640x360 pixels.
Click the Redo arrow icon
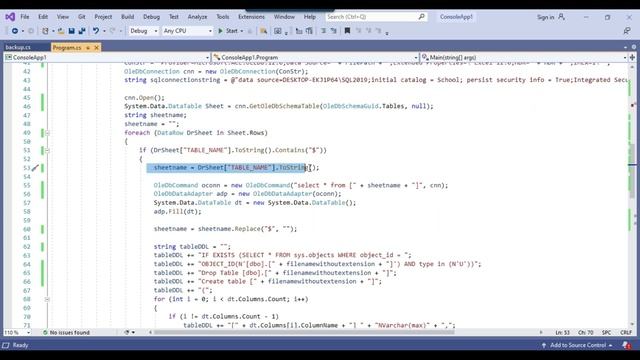pyautogui.click(x=113, y=31)
